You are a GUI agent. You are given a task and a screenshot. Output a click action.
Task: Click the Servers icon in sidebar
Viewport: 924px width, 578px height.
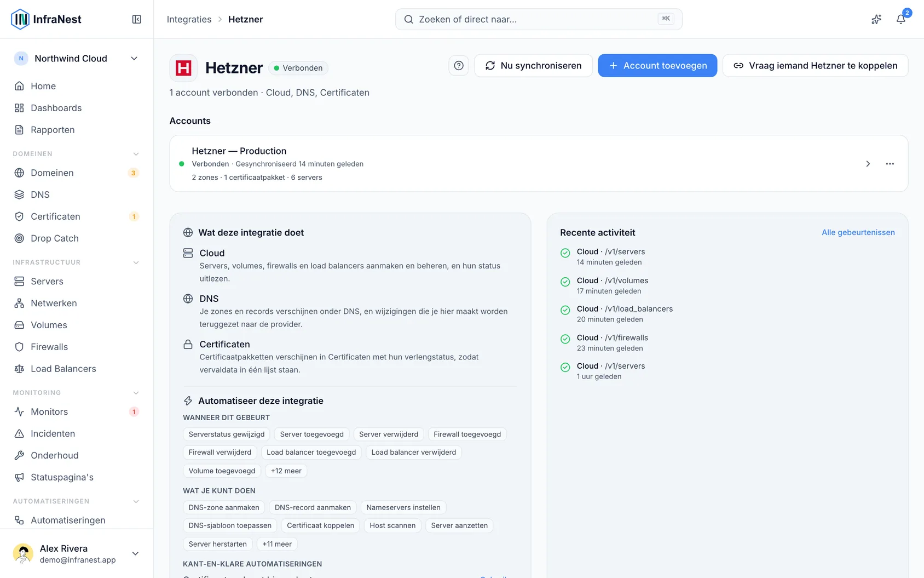coord(19,281)
